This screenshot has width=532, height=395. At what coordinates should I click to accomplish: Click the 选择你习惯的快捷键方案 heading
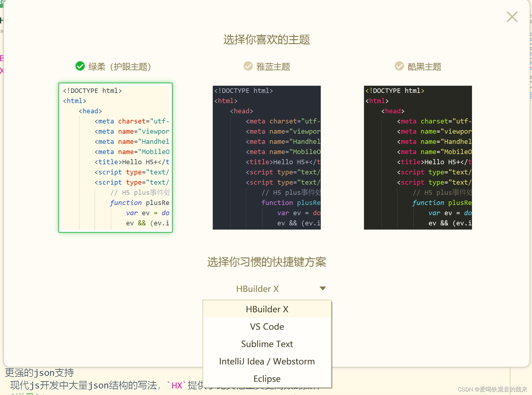266,262
